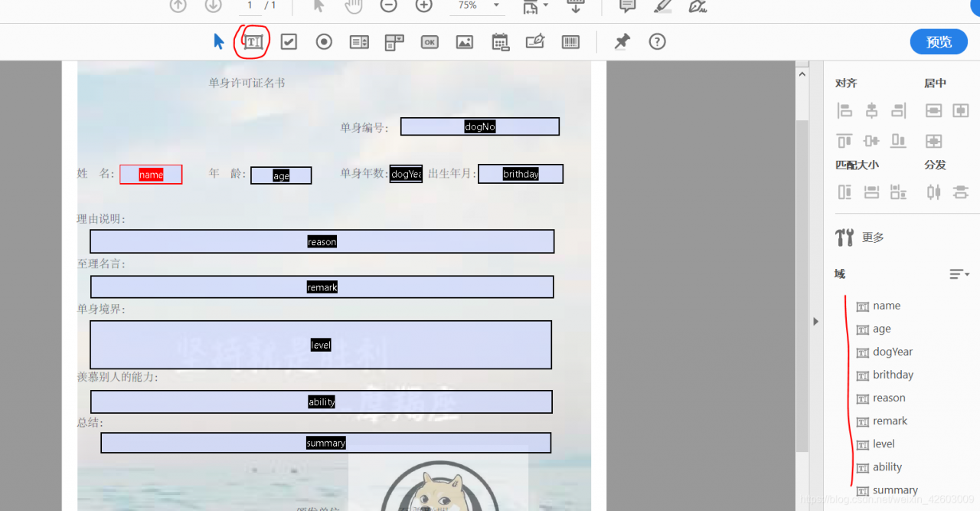Viewport: 980px width, 511px height.
Task: Select the Text Field tool
Action: [251, 41]
